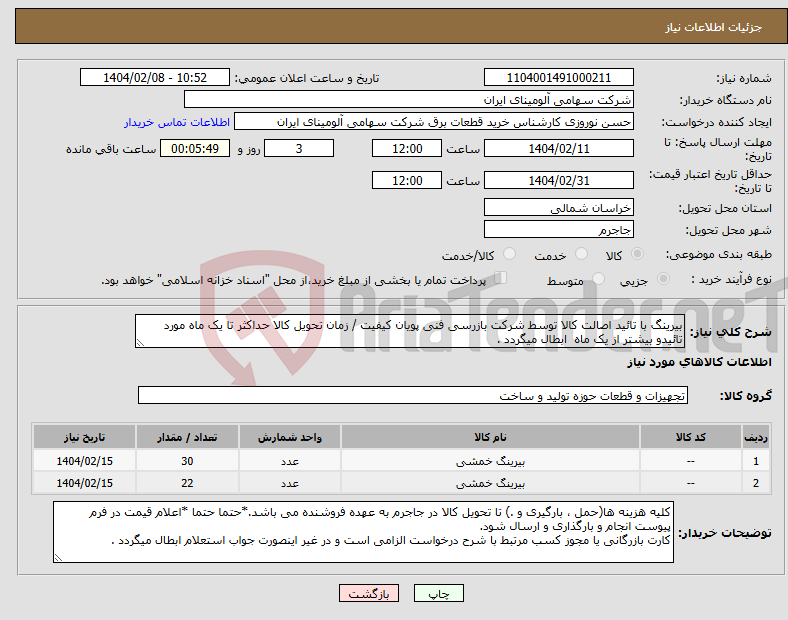The height and width of the screenshot is (620, 788).
Task: Click the announcement date field 1404/02/08 - 10:52
Action: (155, 77)
